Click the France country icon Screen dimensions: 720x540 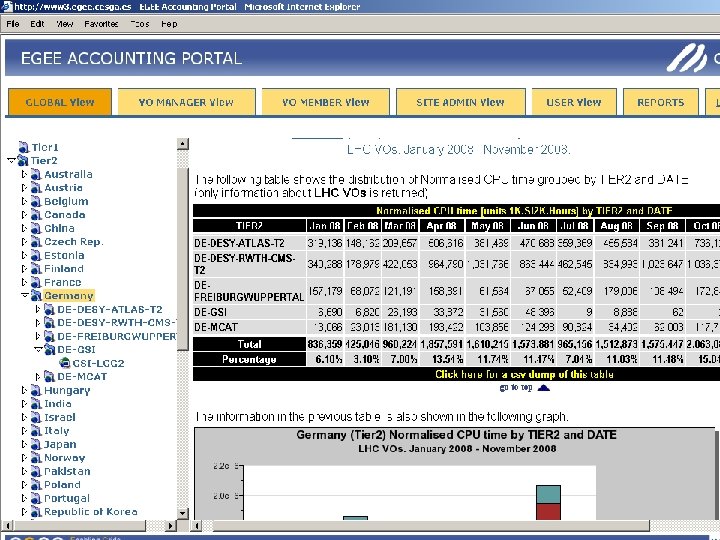[x=36, y=282]
